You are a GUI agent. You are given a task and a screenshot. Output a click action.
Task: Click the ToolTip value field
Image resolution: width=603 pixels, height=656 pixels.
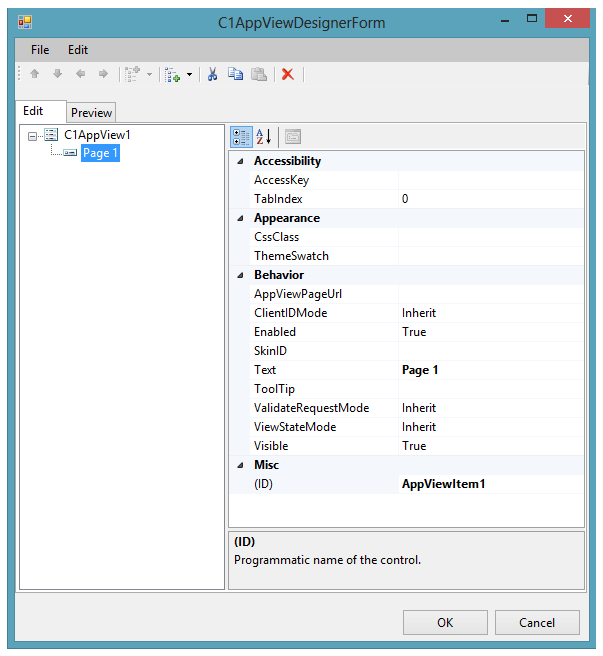click(491, 389)
